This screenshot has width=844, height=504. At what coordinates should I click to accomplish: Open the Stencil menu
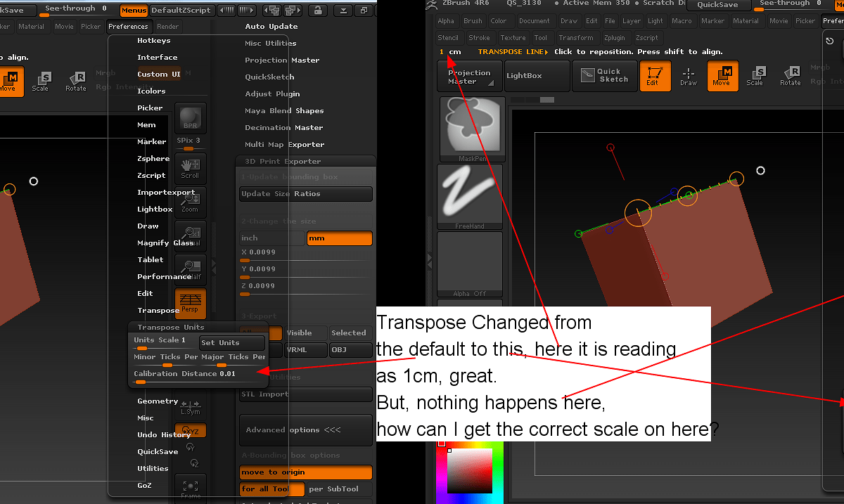coord(447,38)
